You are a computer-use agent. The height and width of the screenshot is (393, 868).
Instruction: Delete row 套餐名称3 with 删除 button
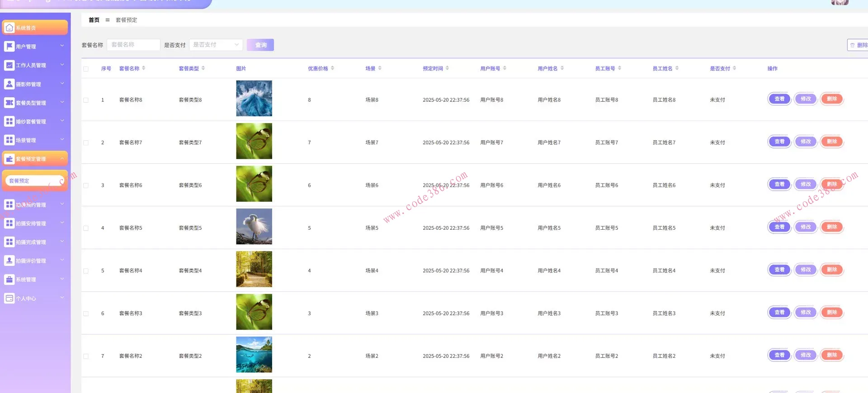coord(832,313)
